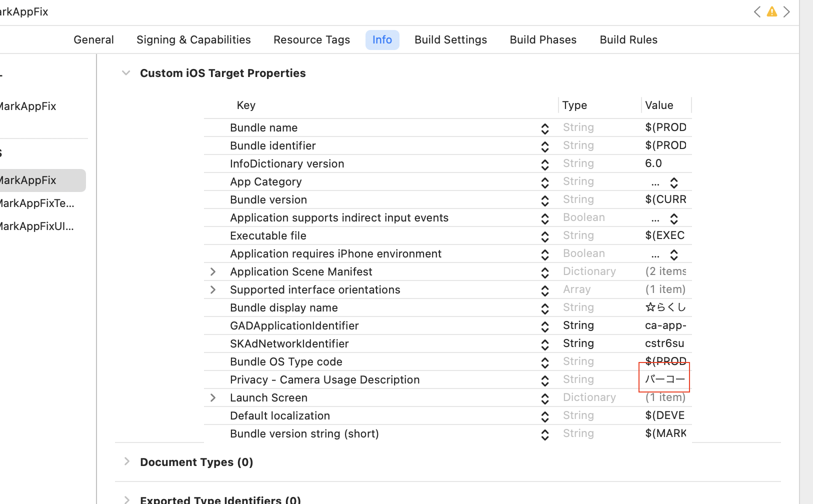Click the Value column header
The height and width of the screenshot is (504, 813).
[x=659, y=105]
